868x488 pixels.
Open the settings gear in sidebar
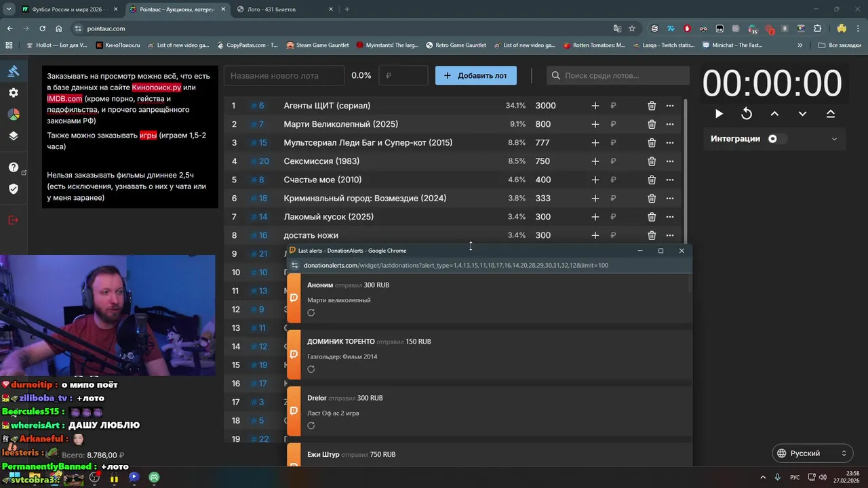pos(14,93)
